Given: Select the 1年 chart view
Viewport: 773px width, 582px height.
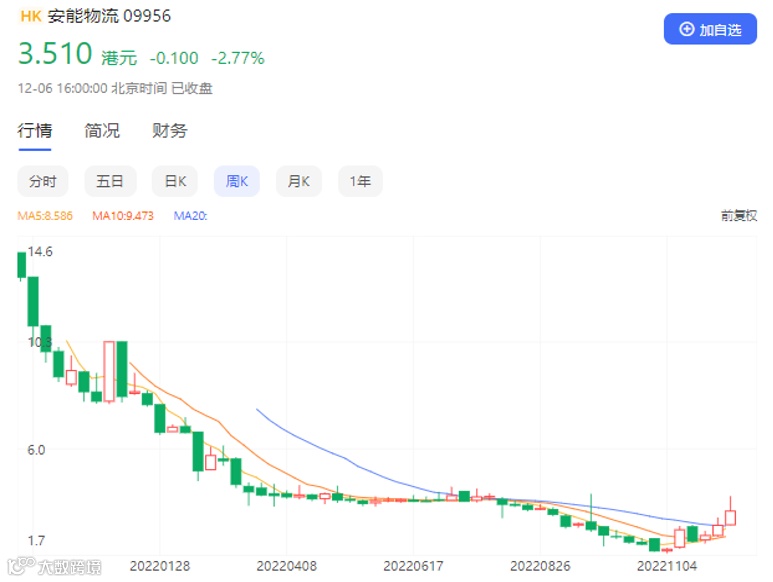Looking at the screenshot, I should [x=360, y=181].
